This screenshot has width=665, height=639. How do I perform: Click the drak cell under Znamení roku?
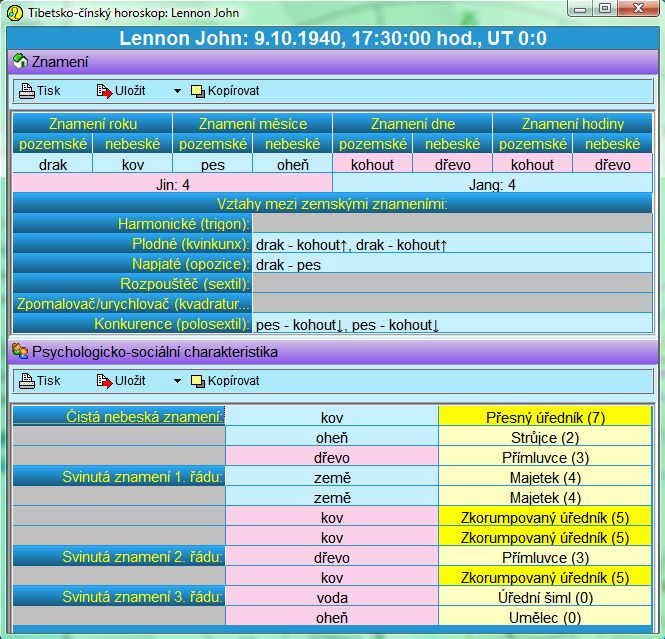click(x=53, y=164)
